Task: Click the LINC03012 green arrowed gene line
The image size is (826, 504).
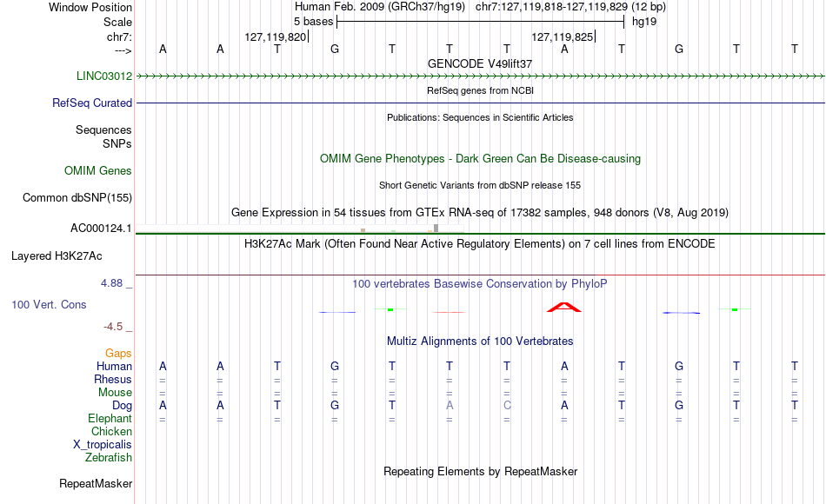Action: (x=481, y=76)
